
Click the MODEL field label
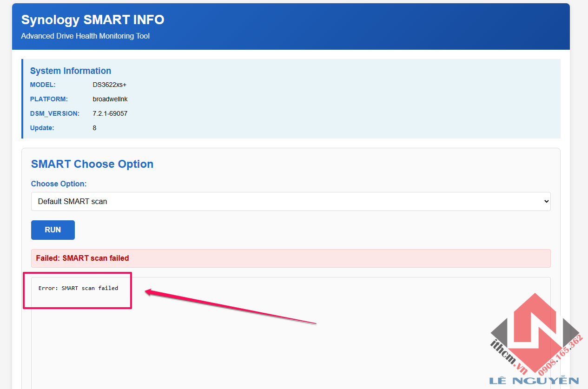click(43, 85)
